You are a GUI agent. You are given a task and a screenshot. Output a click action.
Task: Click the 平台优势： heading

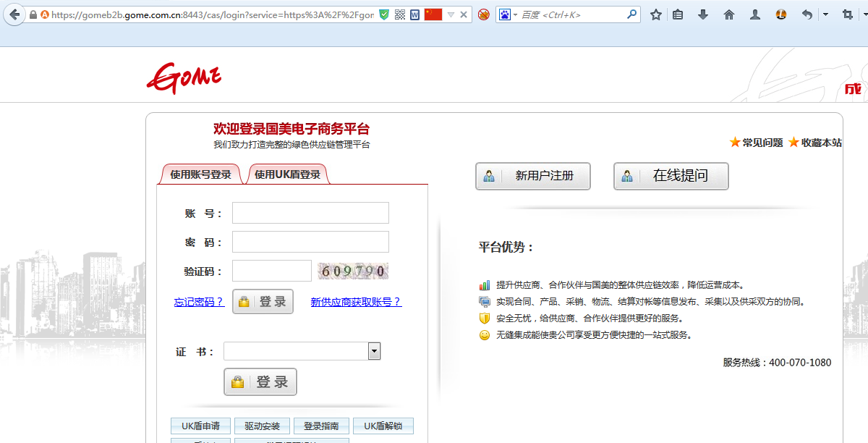point(506,247)
